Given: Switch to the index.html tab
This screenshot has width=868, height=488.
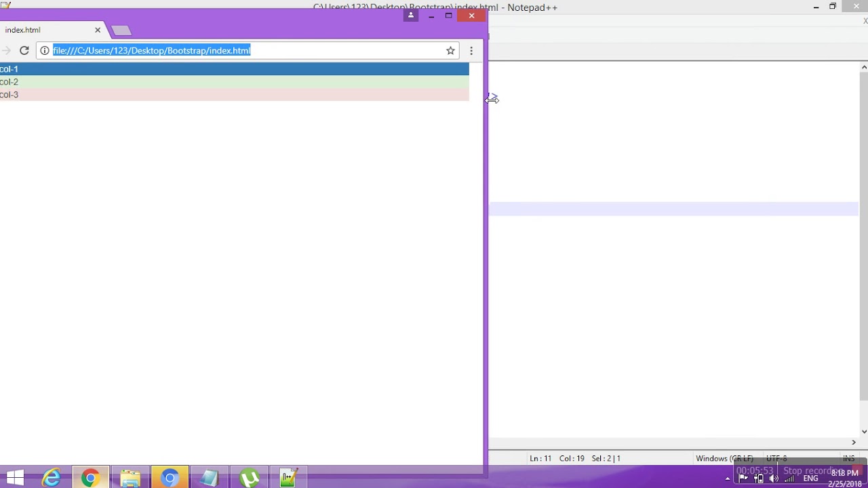Looking at the screenshot, I should coord(41,30).
